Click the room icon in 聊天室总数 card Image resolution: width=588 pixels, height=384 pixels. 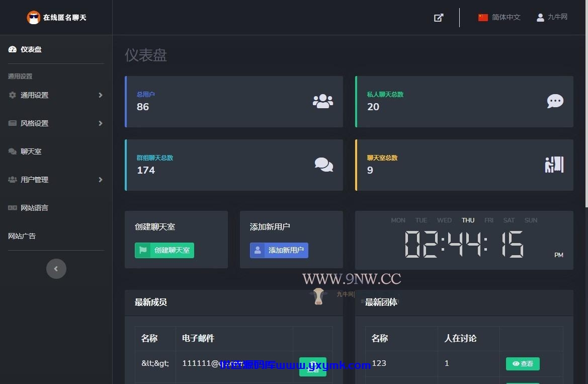554,165
